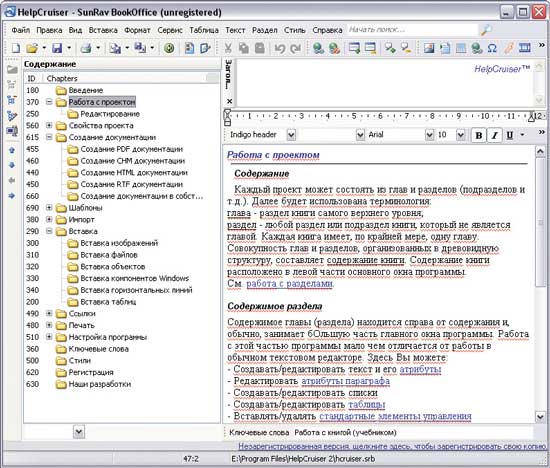This screenshot has width=550, height=468.
Task: Open the Справка menu
Action: (327, 30)
